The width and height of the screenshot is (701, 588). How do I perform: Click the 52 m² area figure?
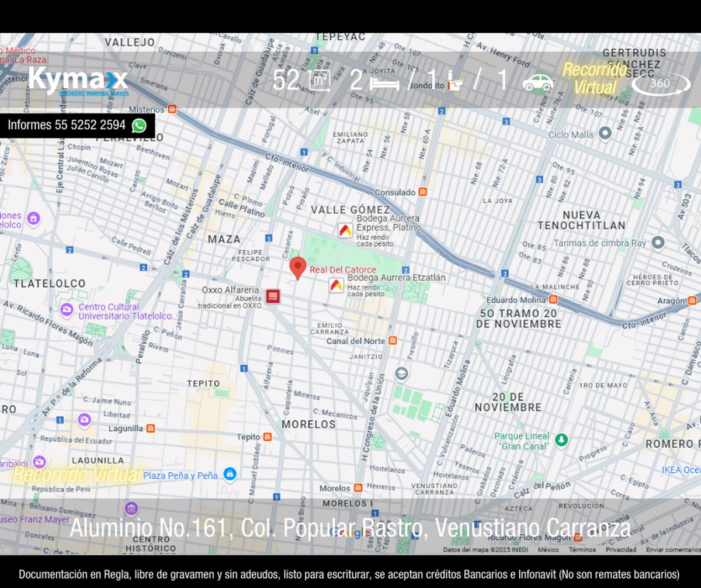click(x=301, y=81)
